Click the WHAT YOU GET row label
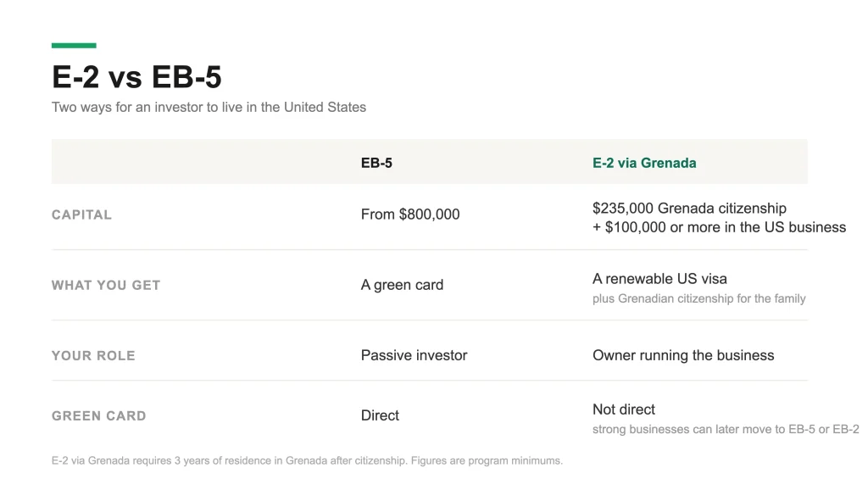 106,285
